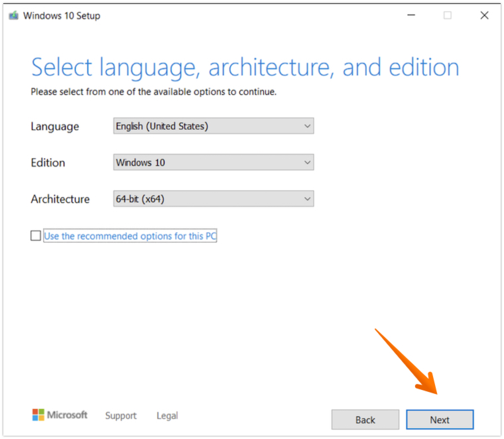
Task: Click the chevron arrow on Edition dropdown
Action: tap(306, 162)
